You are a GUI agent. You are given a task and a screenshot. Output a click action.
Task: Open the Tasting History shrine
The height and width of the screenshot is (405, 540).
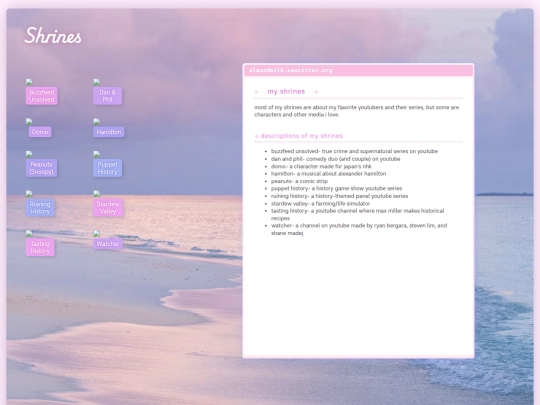tap(40, 247)
